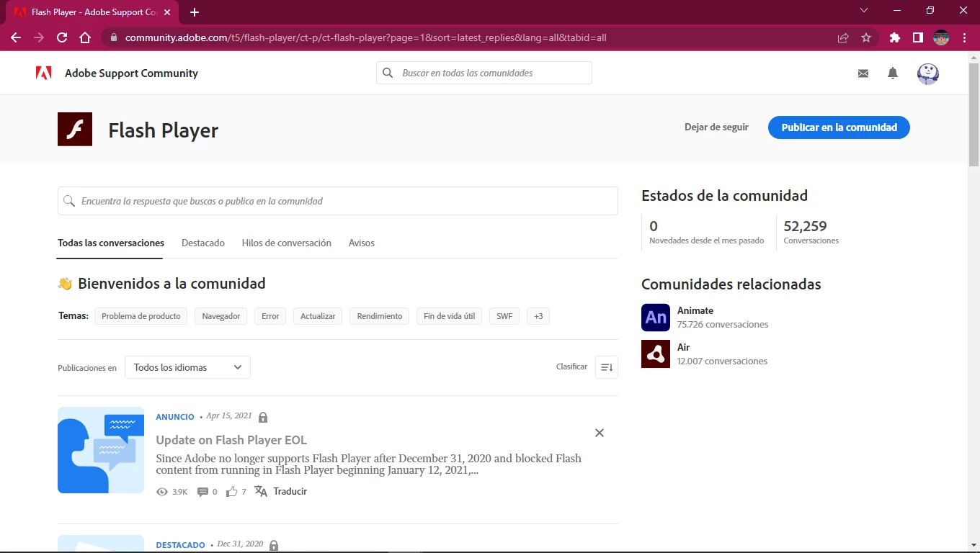Click the share page icon in address bar

coord(843,37)
